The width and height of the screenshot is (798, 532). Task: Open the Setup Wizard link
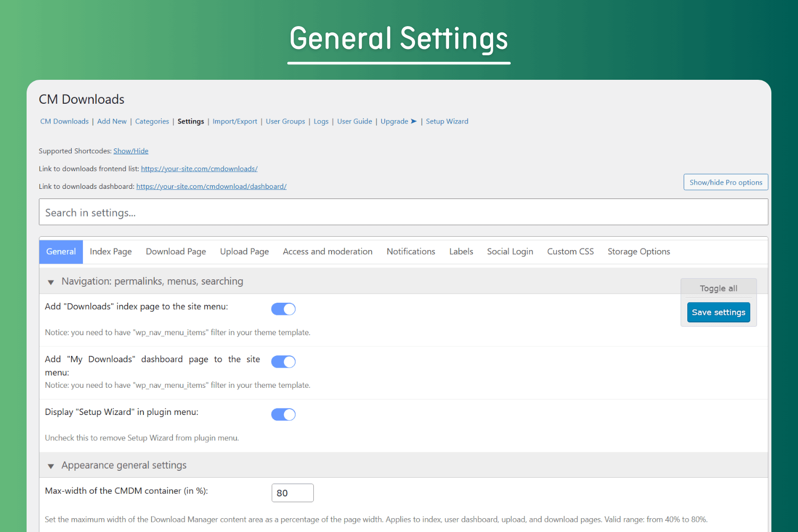click(447, 121)
